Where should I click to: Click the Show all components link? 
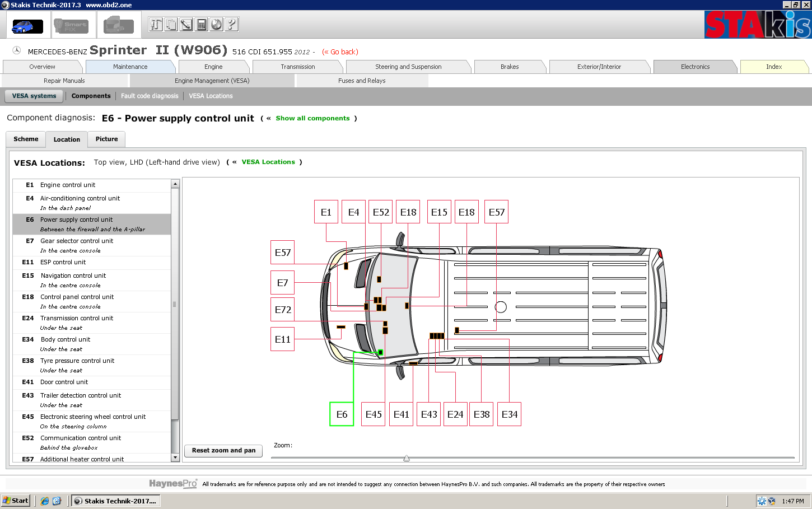[x=312, y=119]
